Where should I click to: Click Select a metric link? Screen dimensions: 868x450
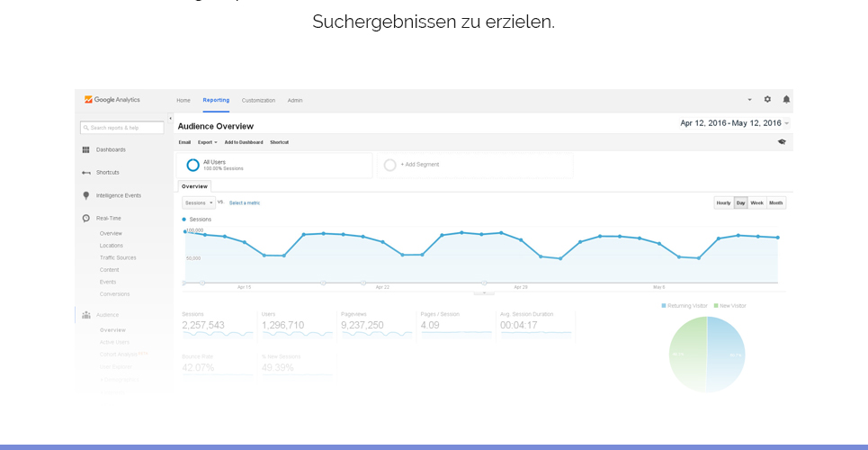[x=245, y=202]
